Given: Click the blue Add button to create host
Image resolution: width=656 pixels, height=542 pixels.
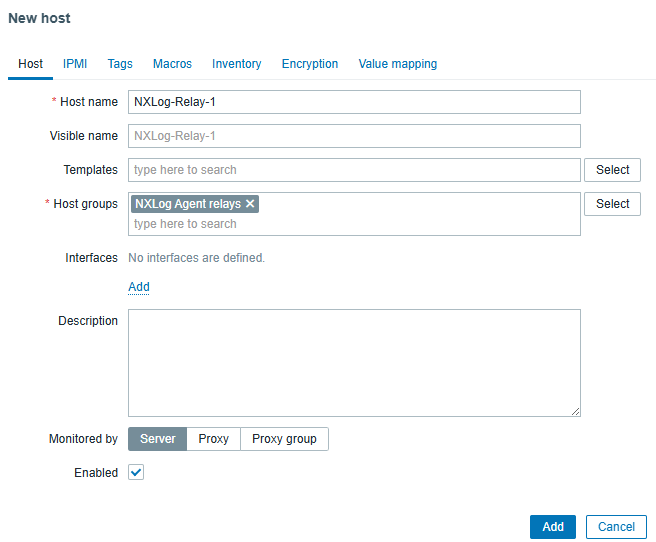Looking at the screenshot, I should coord(553,527).
